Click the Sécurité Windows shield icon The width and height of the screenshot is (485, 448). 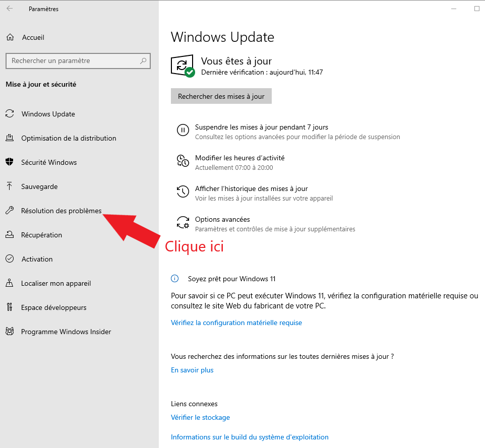(x=10, y=162)
